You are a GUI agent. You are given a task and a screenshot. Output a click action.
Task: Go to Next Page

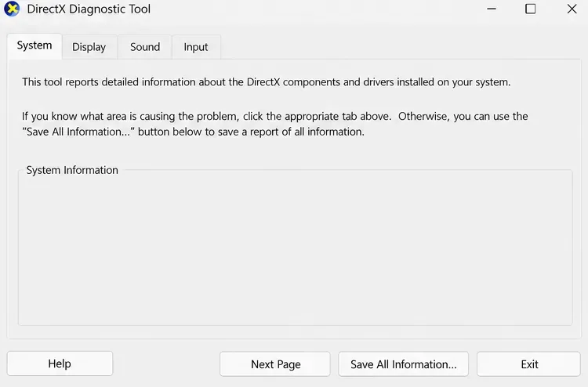pos(275,364)
